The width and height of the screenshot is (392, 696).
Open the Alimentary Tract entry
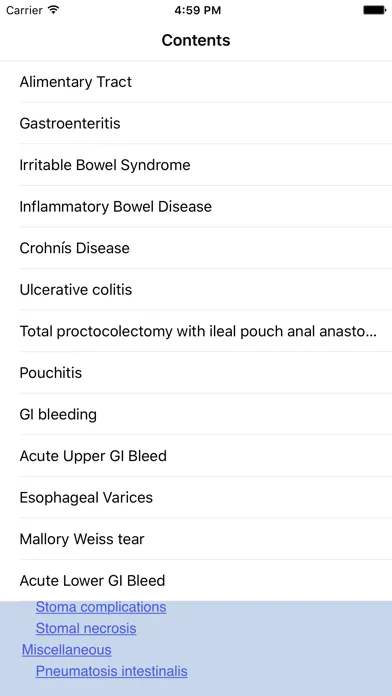(x=196, y=82)
